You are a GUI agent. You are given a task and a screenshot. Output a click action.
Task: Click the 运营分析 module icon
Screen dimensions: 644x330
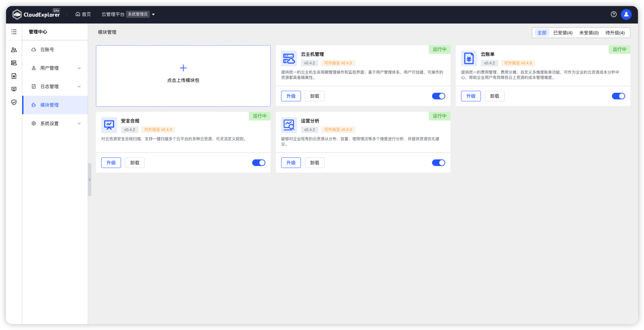click(288, 125)
